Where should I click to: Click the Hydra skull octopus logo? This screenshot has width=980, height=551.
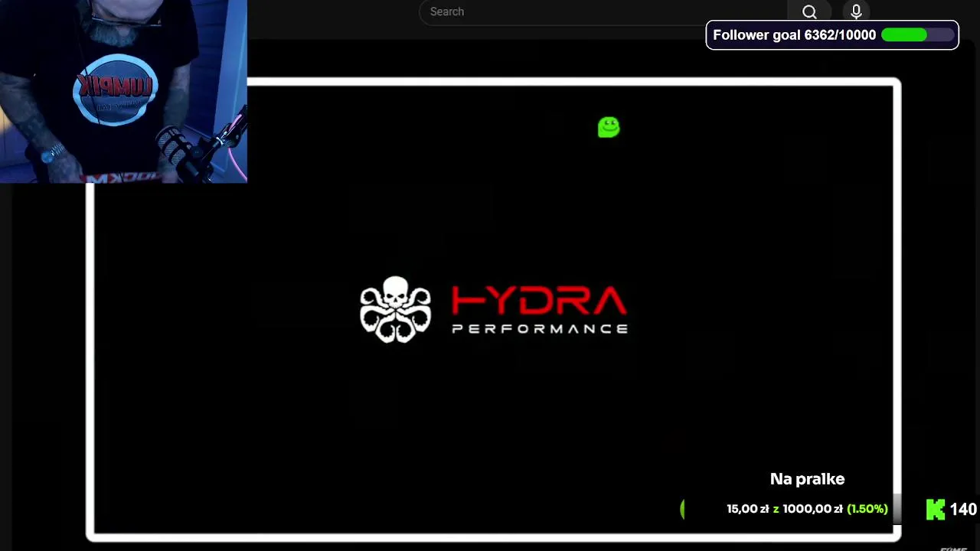(395, 310)
